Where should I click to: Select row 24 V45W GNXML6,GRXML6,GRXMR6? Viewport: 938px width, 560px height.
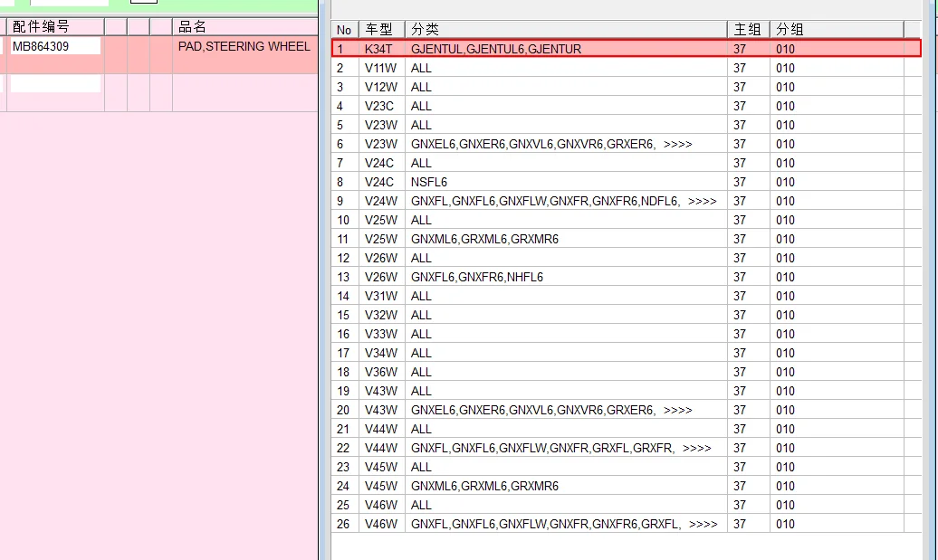(x=627, y=487)
